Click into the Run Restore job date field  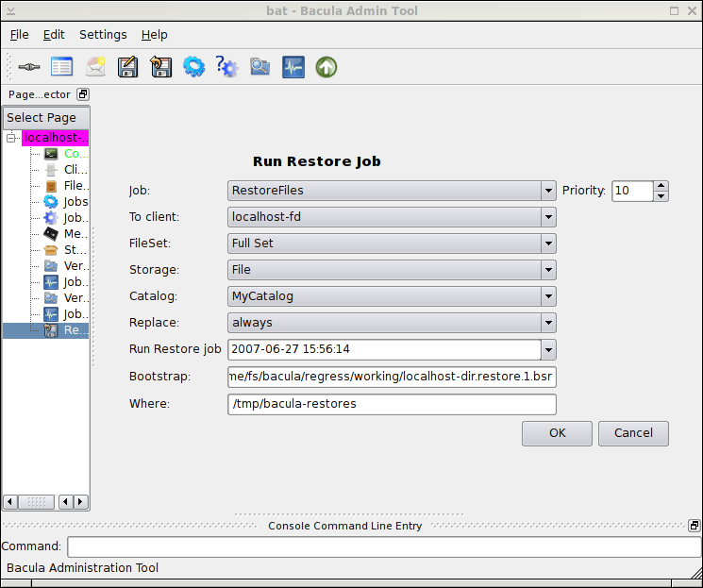[x=384, y=350]
